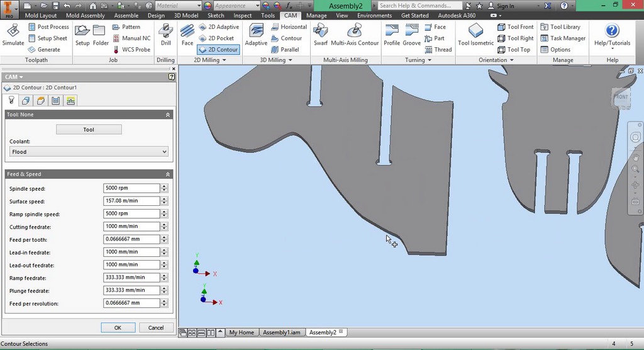Screen dimensions: 644x350
Task: Choose Parallel 3D milling strategy
Action: pos(285,49)
